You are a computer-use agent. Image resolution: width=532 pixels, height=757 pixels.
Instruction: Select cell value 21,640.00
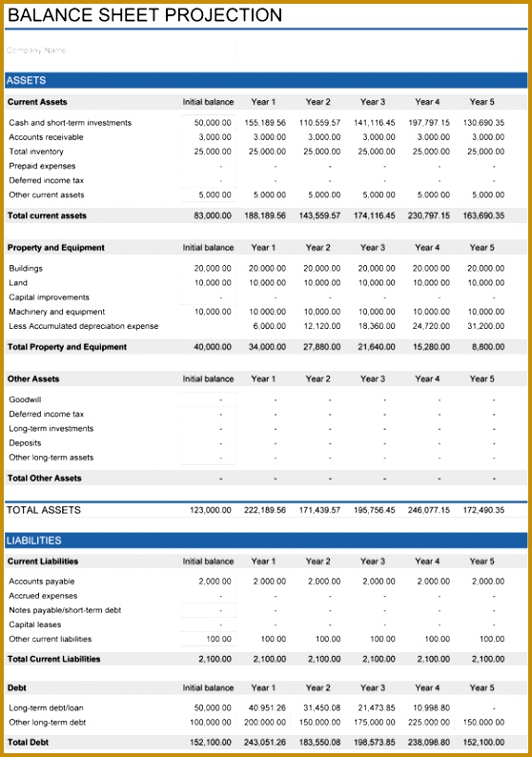376,347
